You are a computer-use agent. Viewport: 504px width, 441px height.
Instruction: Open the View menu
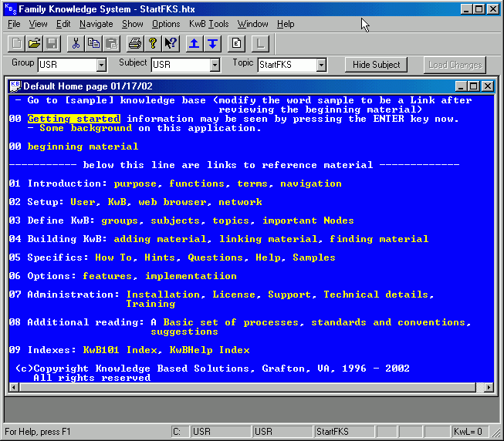pos(38,24)
